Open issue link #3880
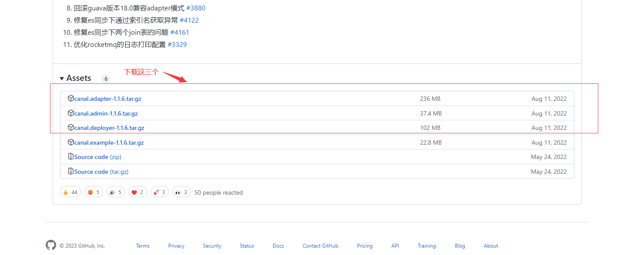 click(x=196, y=8)
